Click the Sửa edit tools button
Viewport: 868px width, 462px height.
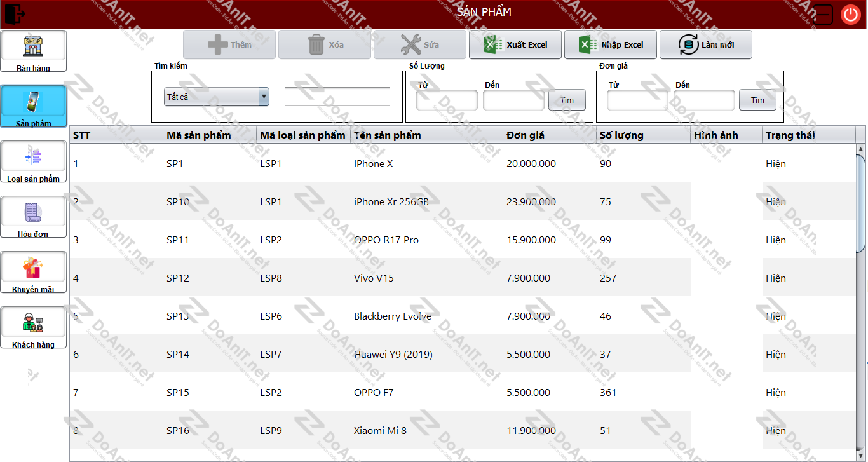(420, 44)
